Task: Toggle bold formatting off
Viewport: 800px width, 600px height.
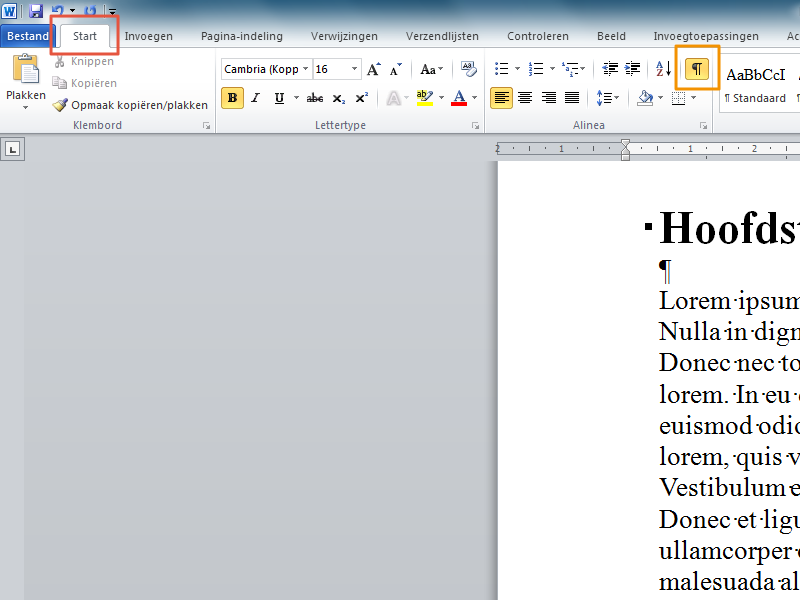Action: click(232, 98)
